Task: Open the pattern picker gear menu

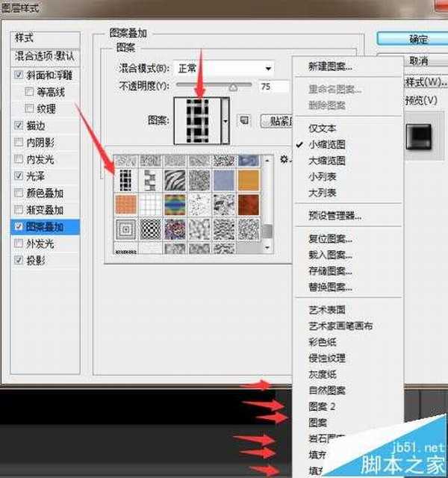Action: (x=284, y=158)
